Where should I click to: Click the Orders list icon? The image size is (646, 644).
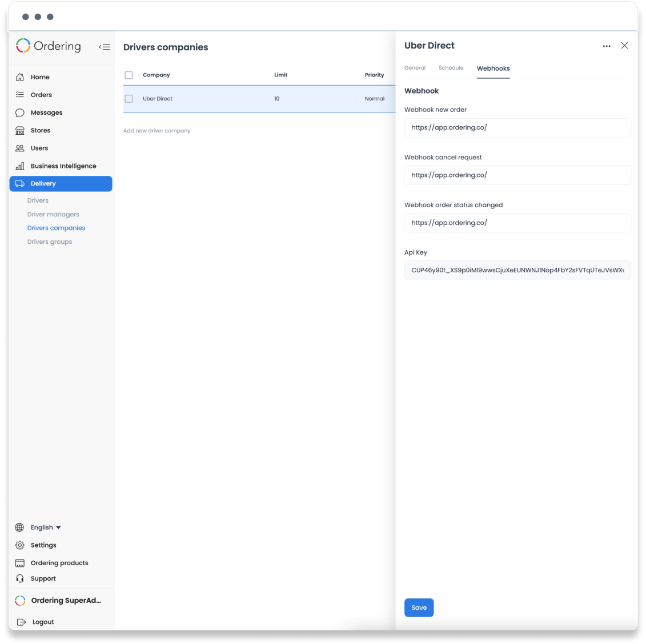20,95
